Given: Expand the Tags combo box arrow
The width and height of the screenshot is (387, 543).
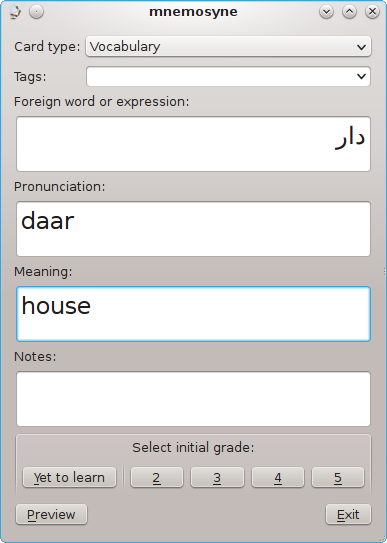Looking at the screenshot, I should point(361,76).
